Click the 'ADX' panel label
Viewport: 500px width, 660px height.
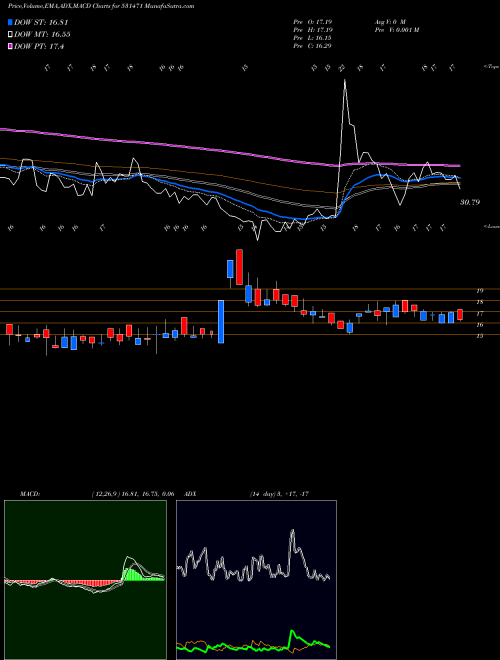tap(191, 494)
